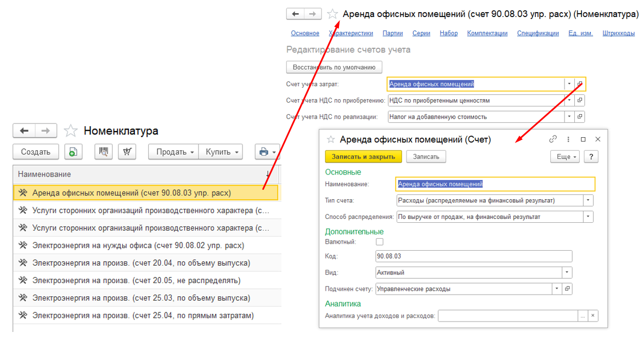Viewport: 644px width, 338px height.
Task: Star the Аренда офисных помещений (Номенклатура) card
Action: 332,14
